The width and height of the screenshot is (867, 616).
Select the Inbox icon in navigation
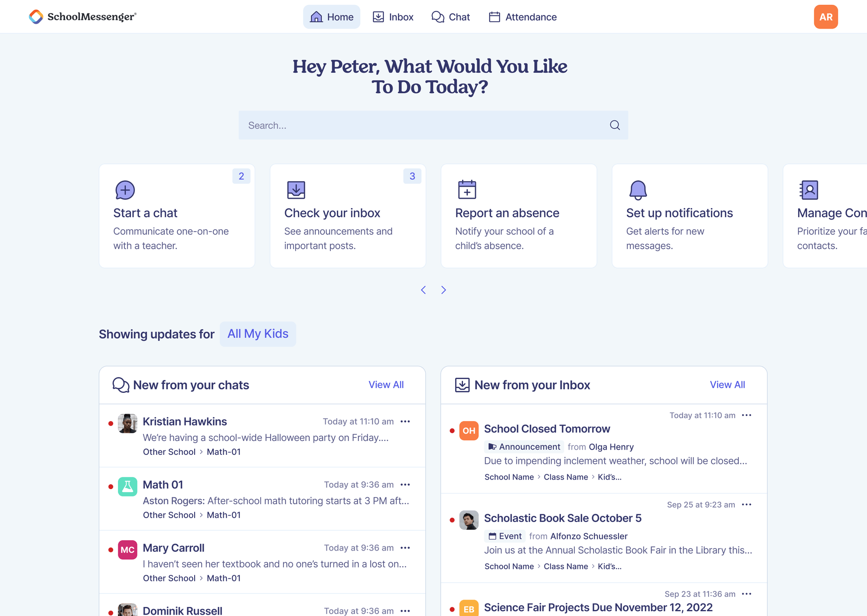(x=378, y=16)
